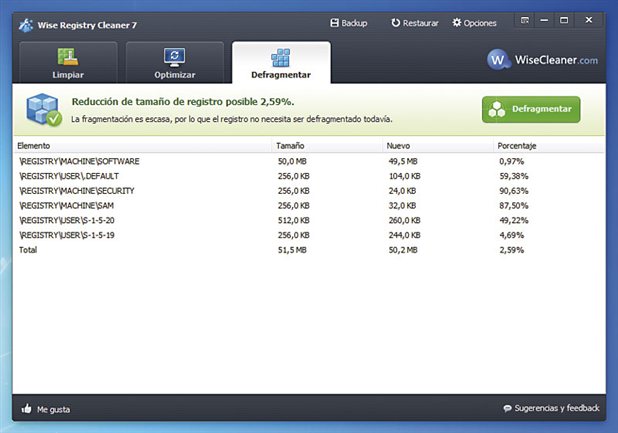Open Opciones settings

475,23
